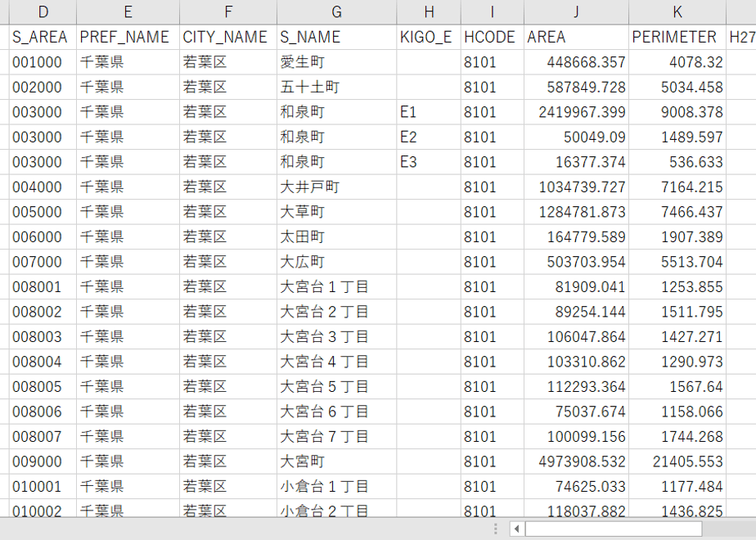Select perimeter value 1567.64
This screenshot has height=540, width=756.
pyautogui.click(x=677, y=387)
